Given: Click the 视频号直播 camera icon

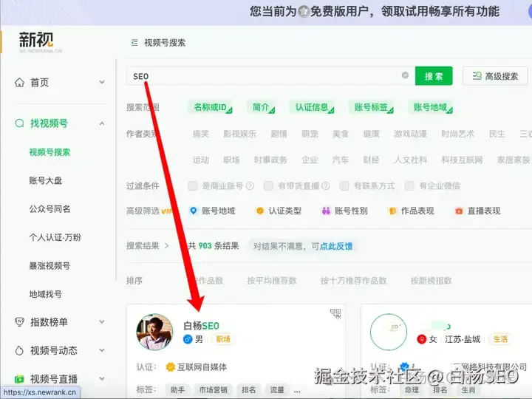Looking at the screenshot, I should [x=20, y=378].
